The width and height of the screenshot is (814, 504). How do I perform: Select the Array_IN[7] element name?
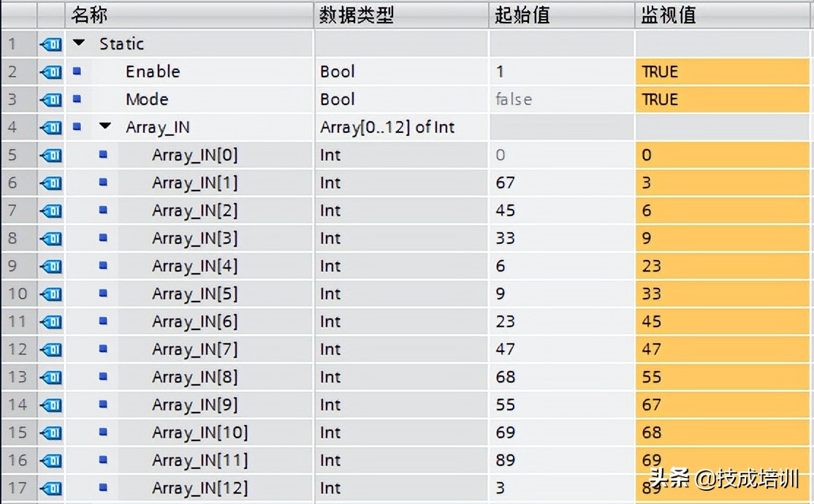pos(194,350)
